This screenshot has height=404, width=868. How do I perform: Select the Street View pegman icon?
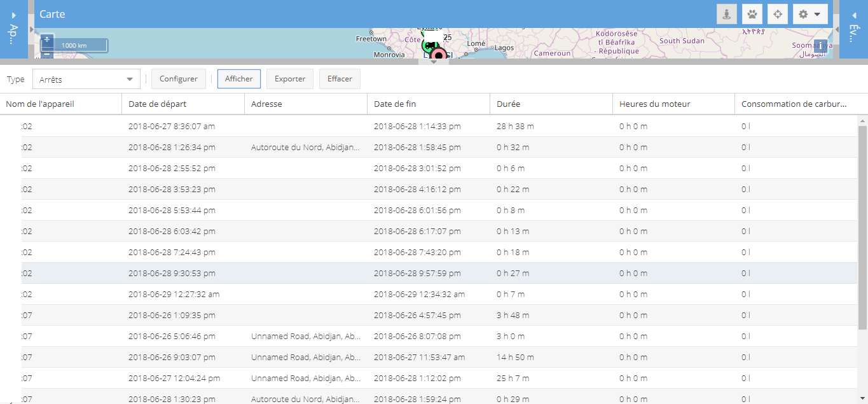coord(726,13)
